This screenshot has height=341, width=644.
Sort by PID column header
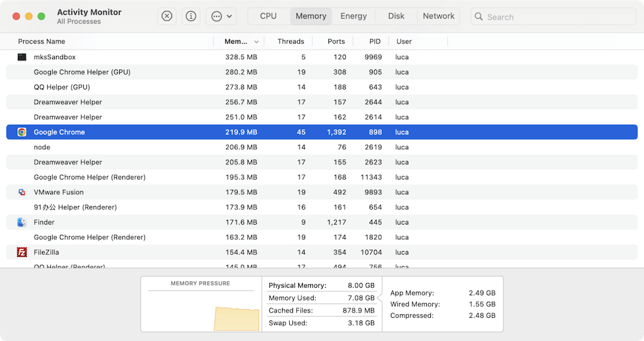(375, 41)
